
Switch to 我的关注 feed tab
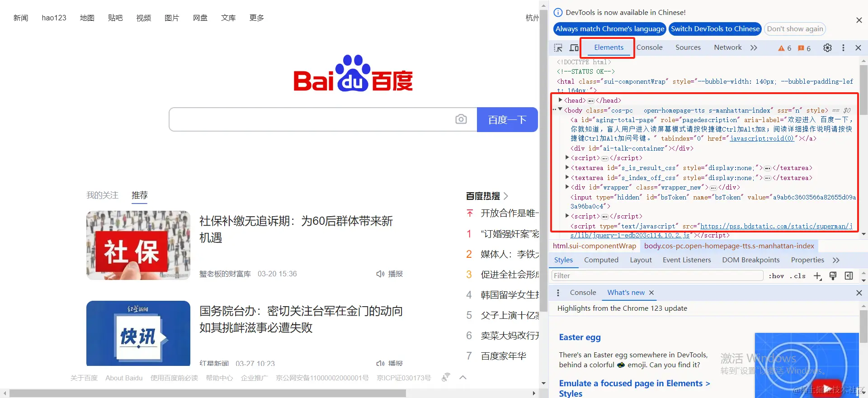click(x=102, y=195)
